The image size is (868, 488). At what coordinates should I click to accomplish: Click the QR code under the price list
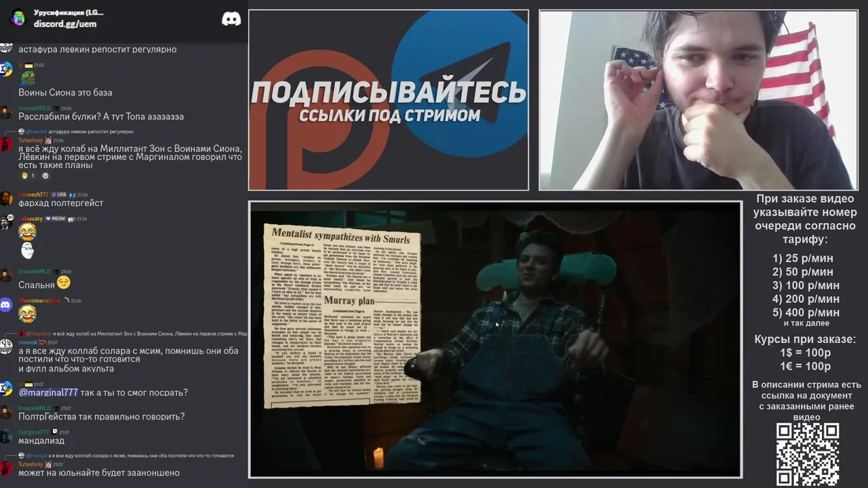click(x=807, y=454)
